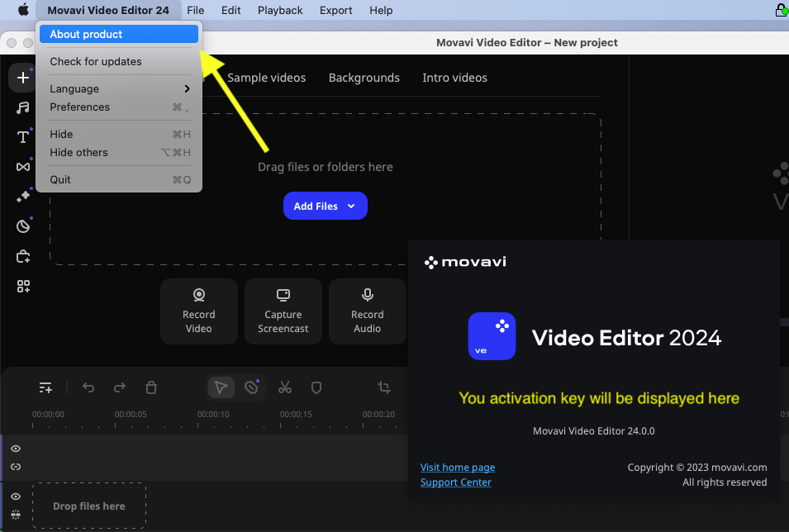Switch to the Intro videos tab
Image resolution: width=789 pixels, height=532 pixels.
454,78
